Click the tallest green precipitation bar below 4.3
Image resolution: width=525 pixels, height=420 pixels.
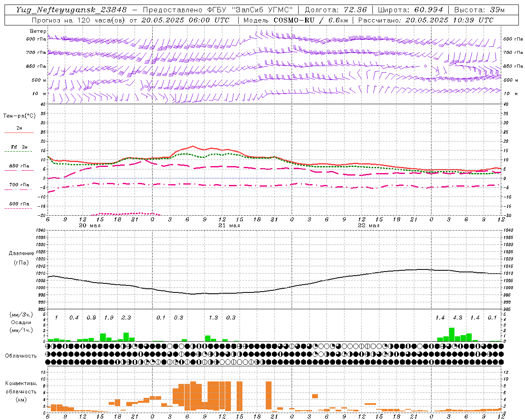[x=452, y=335]
